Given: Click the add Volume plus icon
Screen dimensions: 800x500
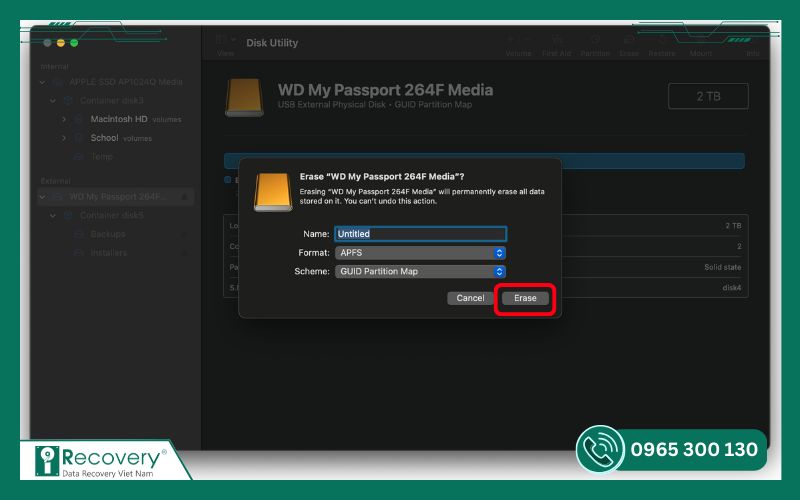Looking at the screenshot, I should [510, 39].
